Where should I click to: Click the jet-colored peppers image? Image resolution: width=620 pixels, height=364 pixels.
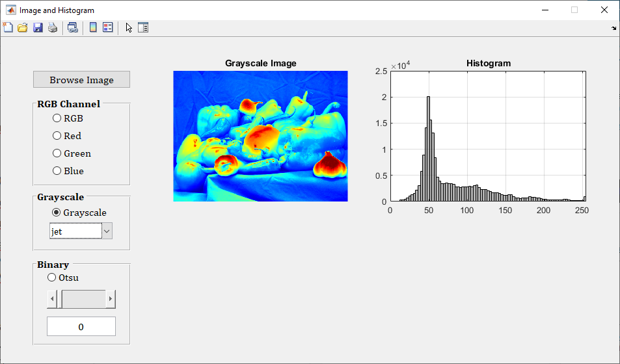(x=260, y=136)
